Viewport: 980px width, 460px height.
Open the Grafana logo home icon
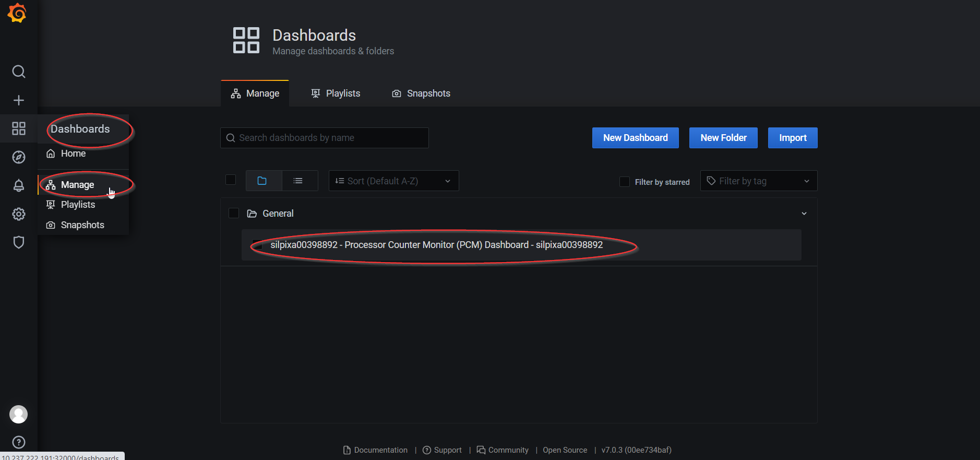pos(17,13)
